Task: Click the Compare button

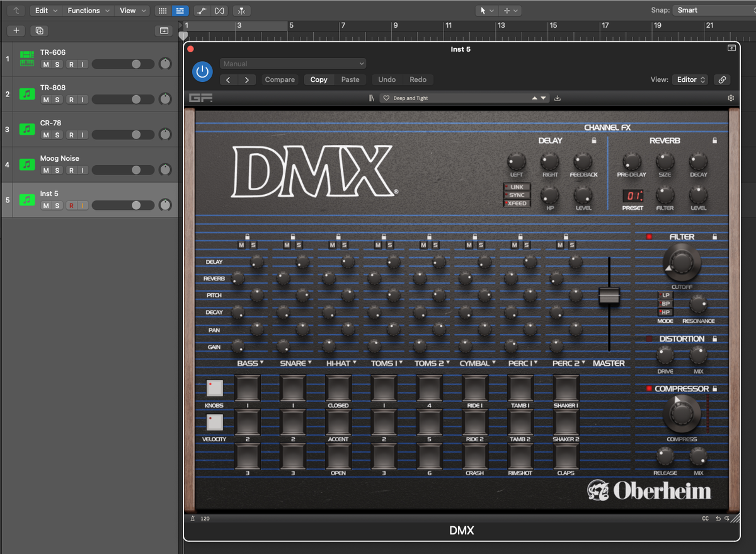Action: (280, 80)
